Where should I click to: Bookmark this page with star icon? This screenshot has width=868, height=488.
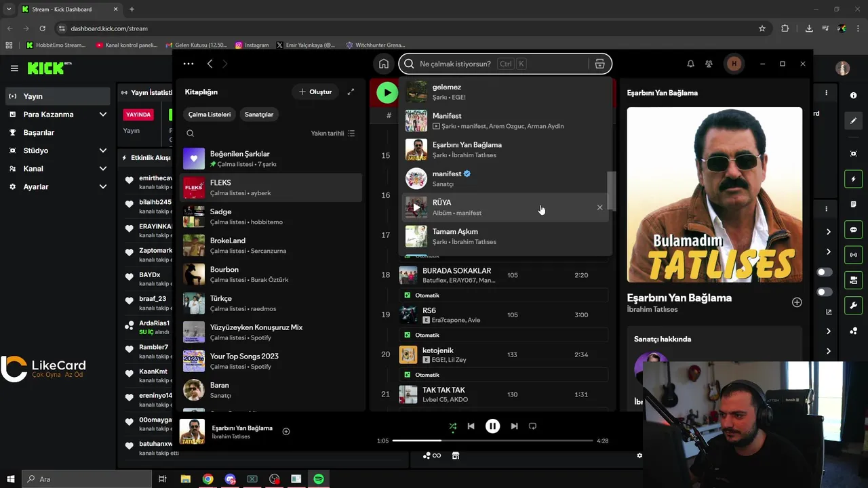(762, 28)
